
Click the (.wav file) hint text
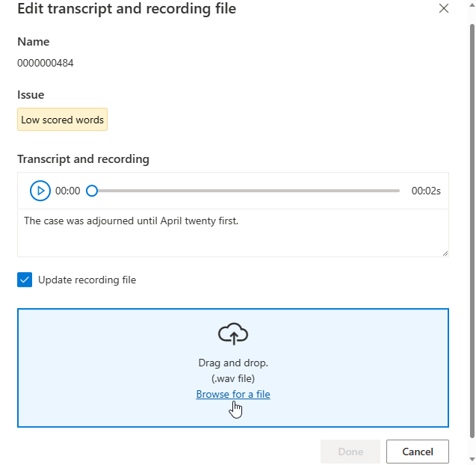[x=233, y=379]
